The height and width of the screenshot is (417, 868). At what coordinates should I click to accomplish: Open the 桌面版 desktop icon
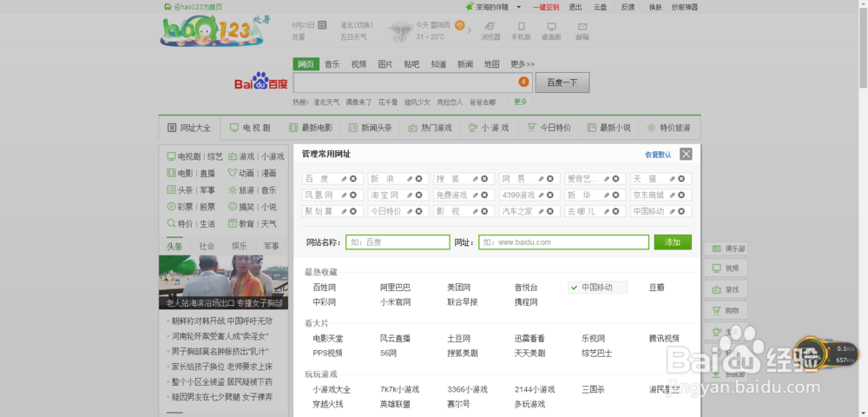551,30
